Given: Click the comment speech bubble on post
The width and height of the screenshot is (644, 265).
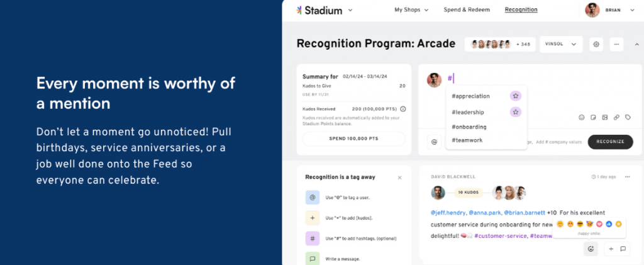Looking at the screenshot, I should coord(623,249).
